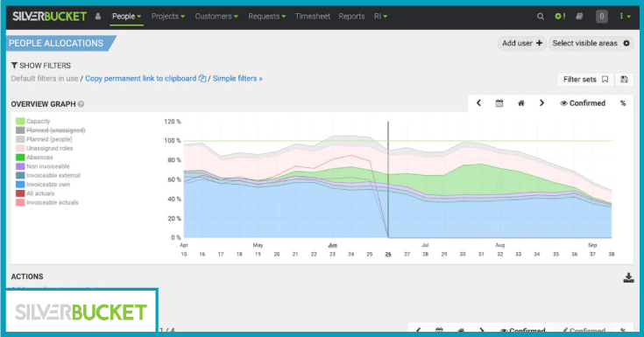The height and width of the screenshot is (337, 644).
Task: Open the search magnifier icon
Action: 541,17
